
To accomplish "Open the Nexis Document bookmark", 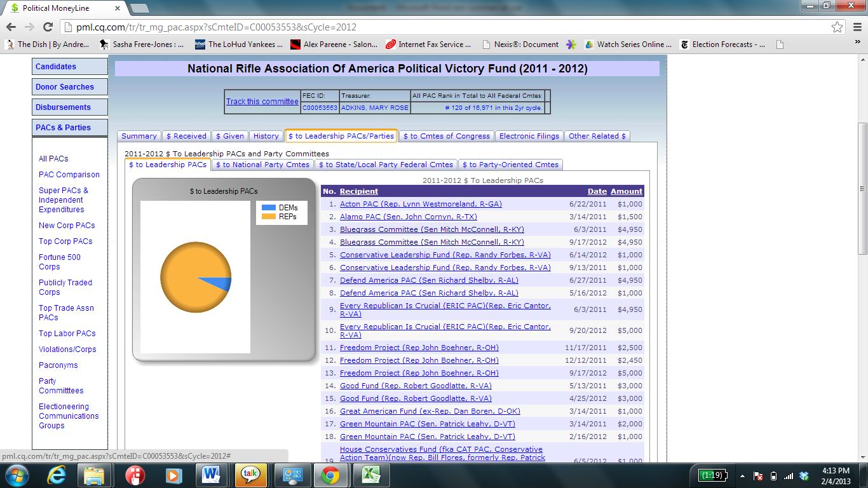I will point(520,44).
